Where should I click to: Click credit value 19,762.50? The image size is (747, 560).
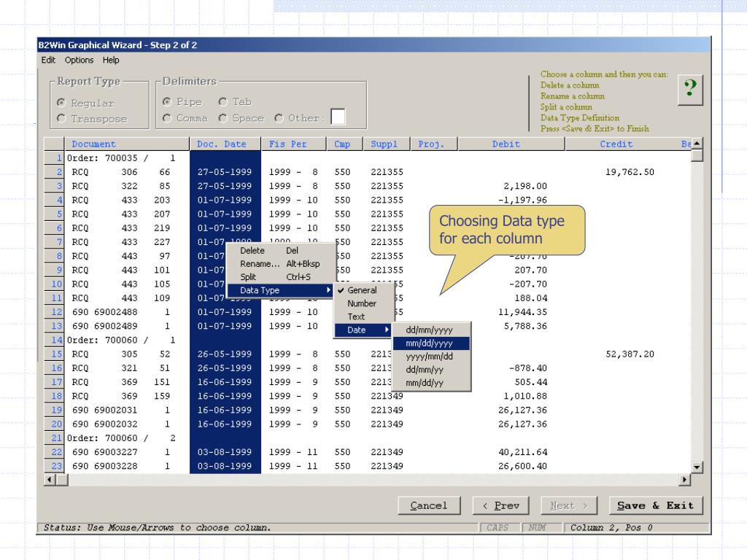tap(630, 172)
